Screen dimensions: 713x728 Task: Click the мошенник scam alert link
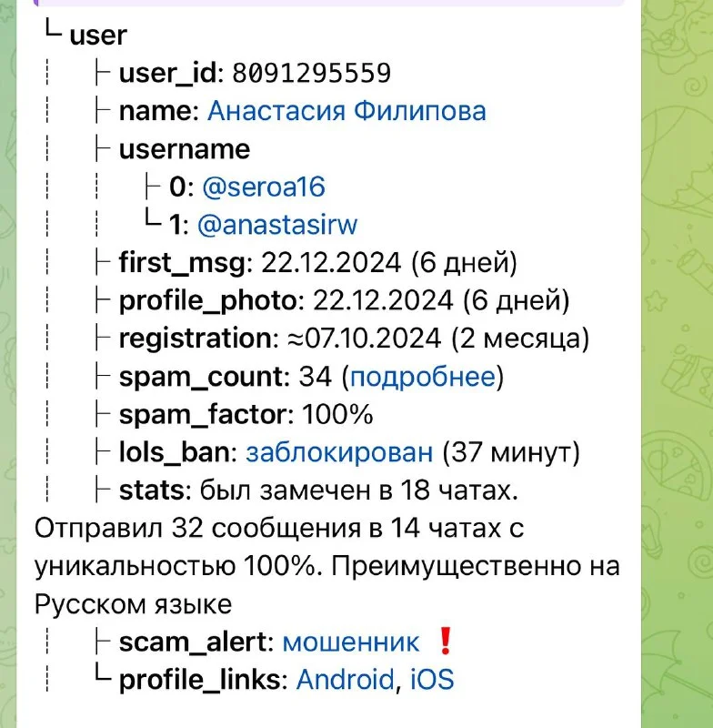[x=351, y=642]
